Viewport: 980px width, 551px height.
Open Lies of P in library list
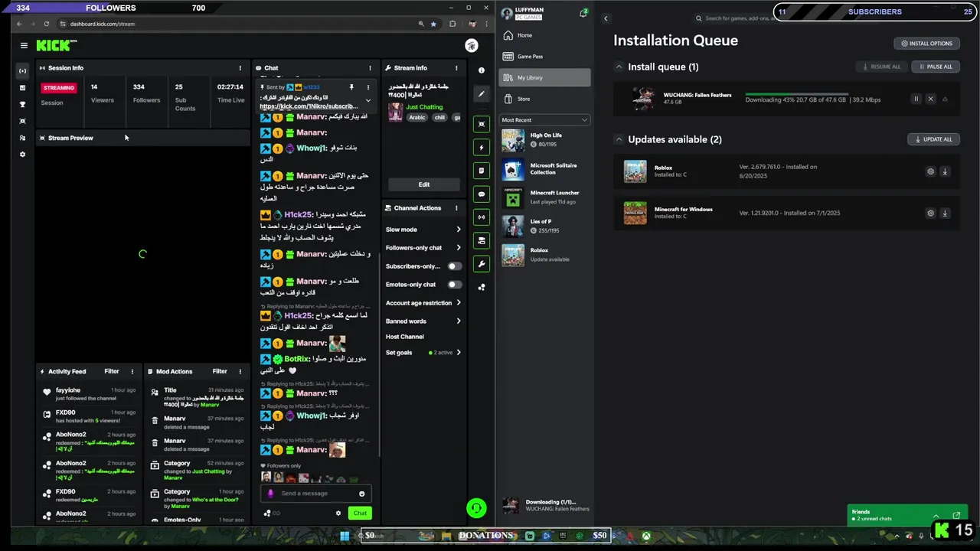coord(544,225)
